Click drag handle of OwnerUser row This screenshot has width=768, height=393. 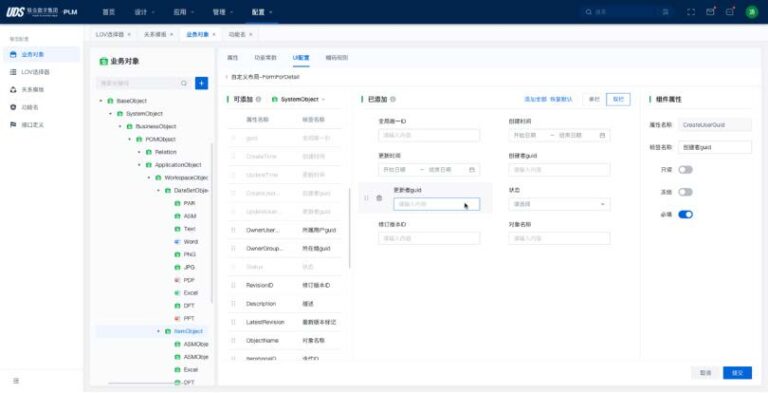233,230
